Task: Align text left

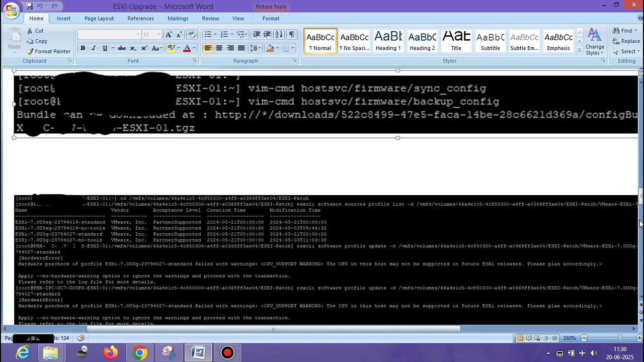Action: click(208, 48)
